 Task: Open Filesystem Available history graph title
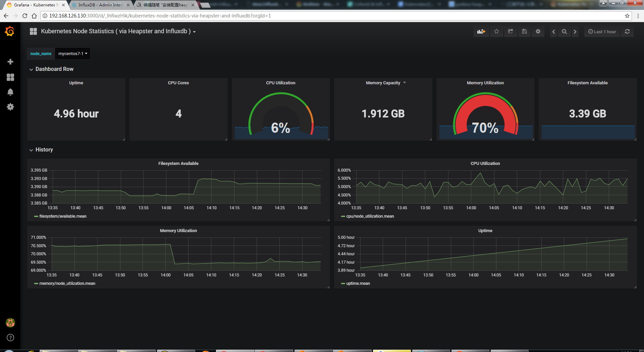178,164
